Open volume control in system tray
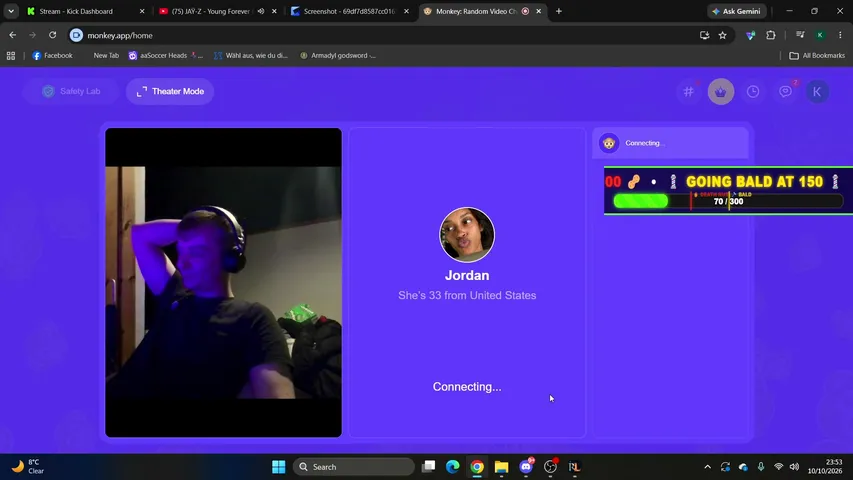This screenshot has width=853, height=480. 794,467
